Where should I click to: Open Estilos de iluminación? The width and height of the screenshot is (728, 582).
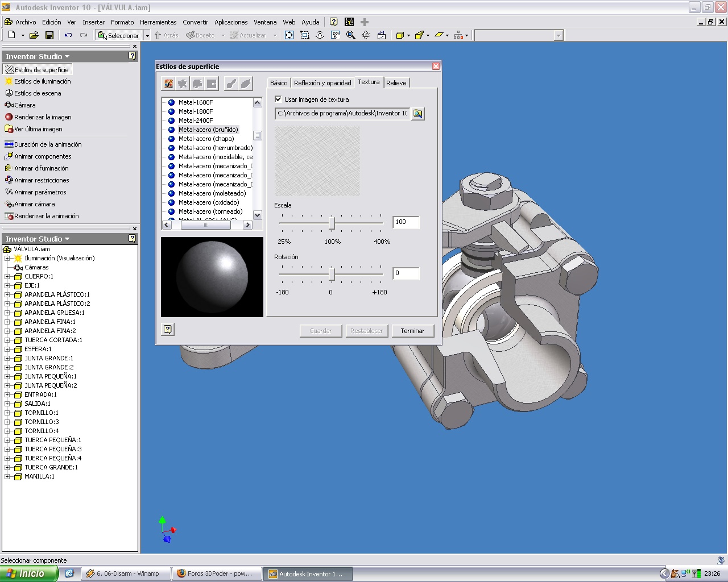(x=38, y=81)
